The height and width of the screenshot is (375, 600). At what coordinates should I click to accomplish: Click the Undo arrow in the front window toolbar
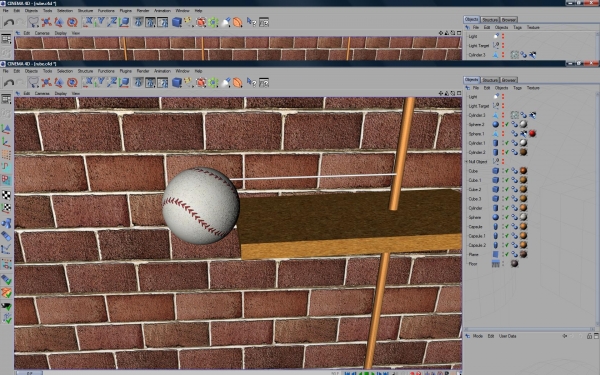pos(9,82)
